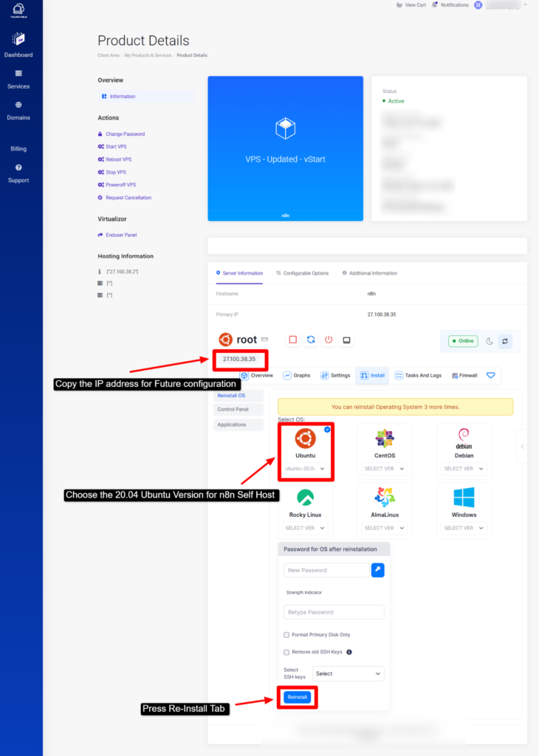This screenshot has width=539, height=756.
Task: Click Start VPS action
Action: coord(112,147)
